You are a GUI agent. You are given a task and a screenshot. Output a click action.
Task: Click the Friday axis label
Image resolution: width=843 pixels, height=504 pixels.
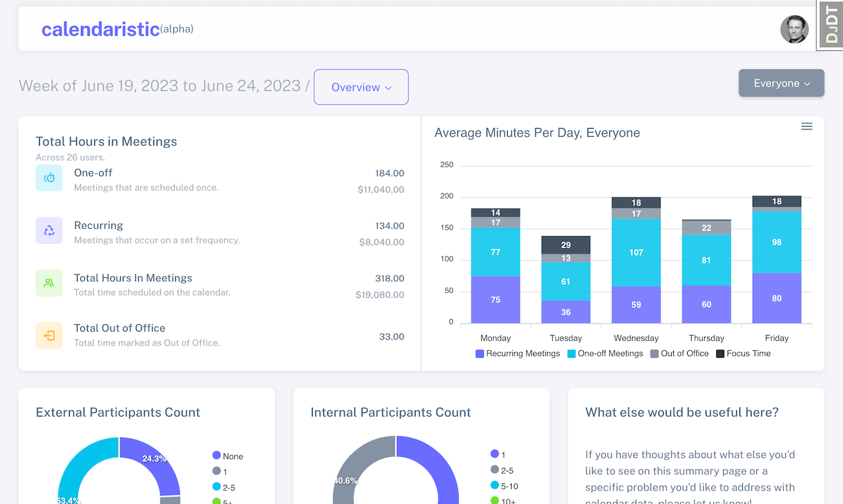(777, 338)
